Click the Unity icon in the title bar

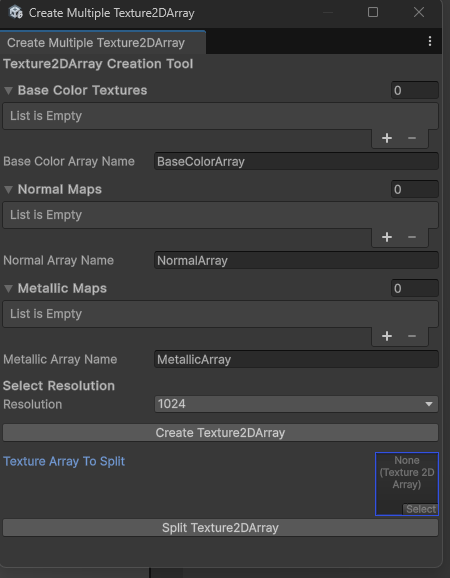point(15,13)
